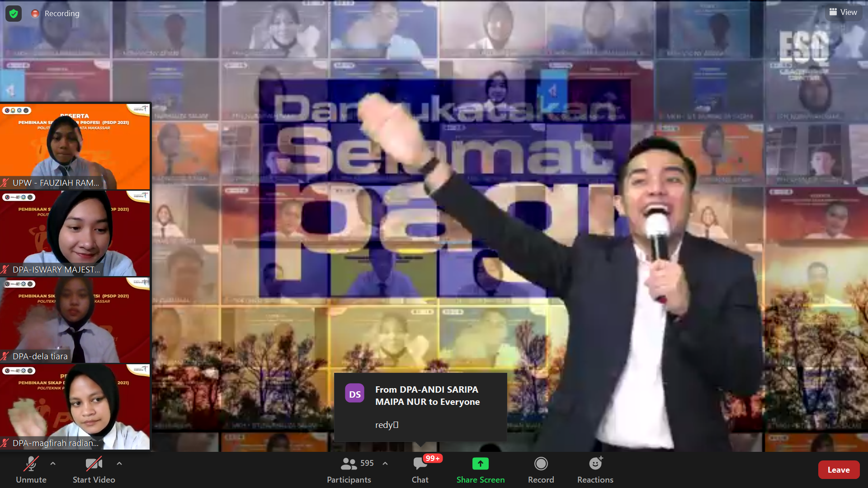Click the green encryption shield icon
This screenshot has width=868, height=488.
pos(14,14)
